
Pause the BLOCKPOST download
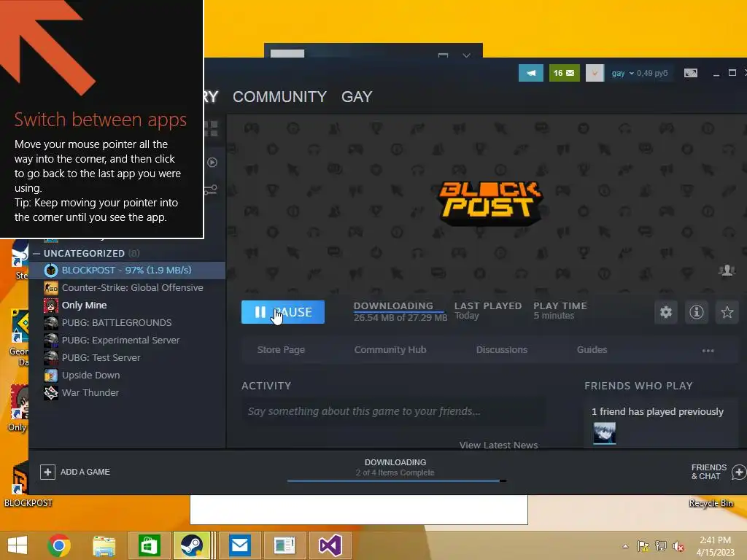[283, 312]
